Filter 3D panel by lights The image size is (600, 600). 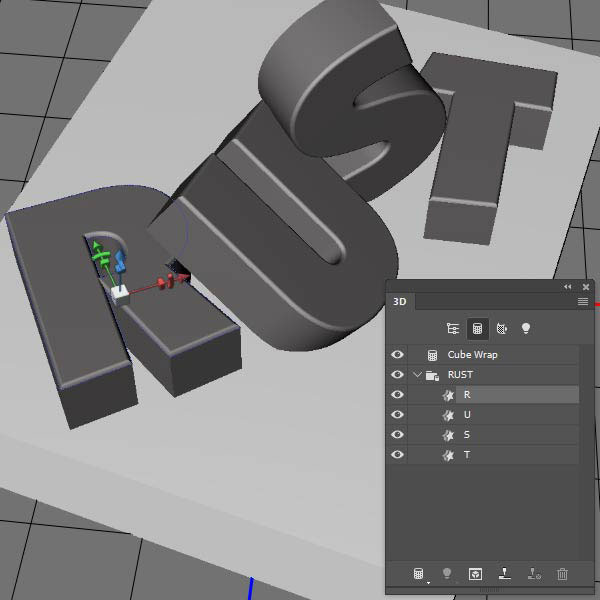click(x=526, y=329)
